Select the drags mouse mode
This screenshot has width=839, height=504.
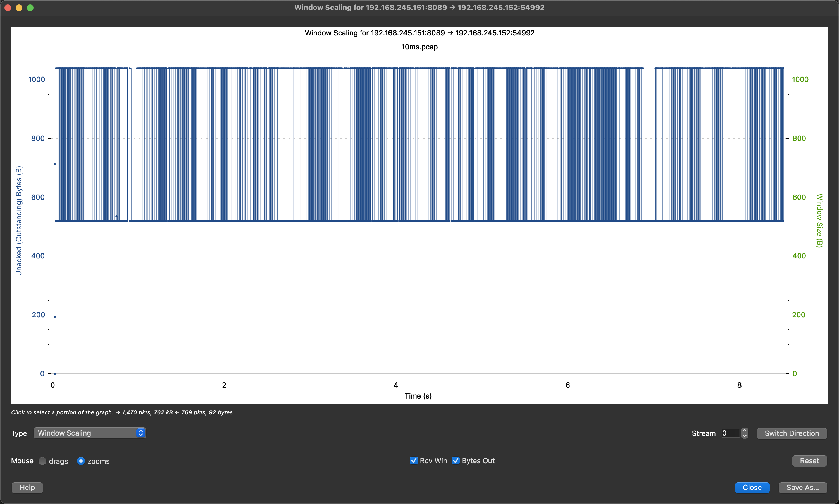click(x=42, y=461)
